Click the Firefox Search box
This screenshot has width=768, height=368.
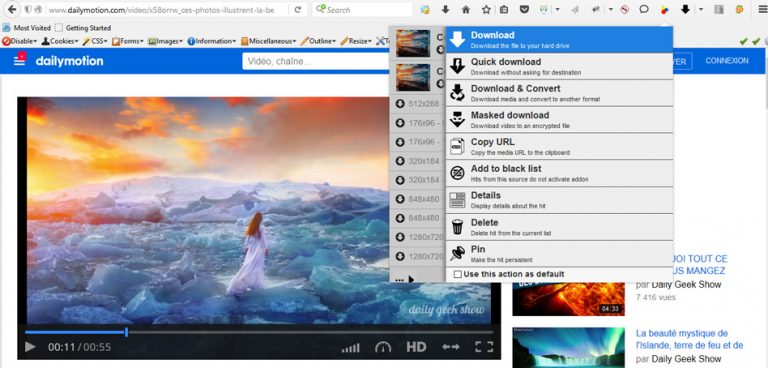click(x=362, y=9)
